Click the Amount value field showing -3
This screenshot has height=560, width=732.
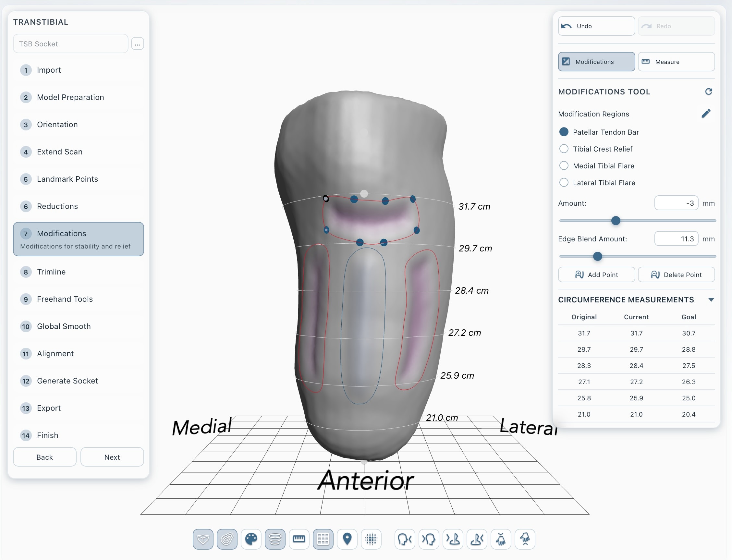click(x=676, y=203)
